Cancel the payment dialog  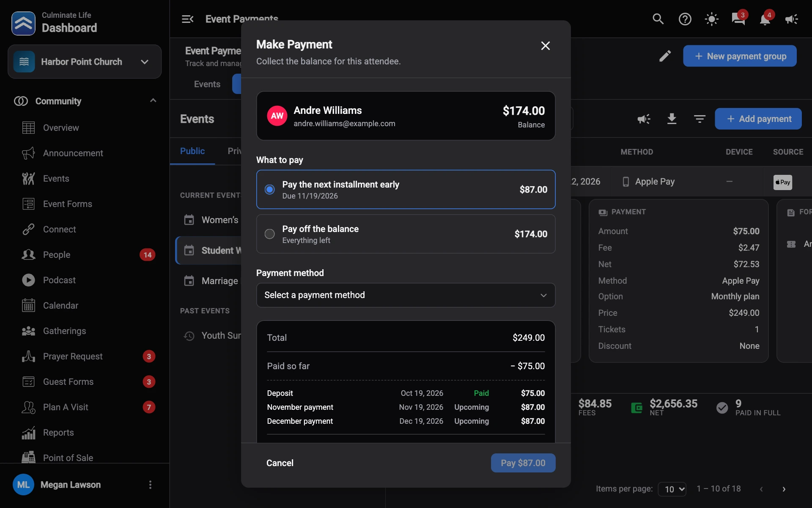280,463
